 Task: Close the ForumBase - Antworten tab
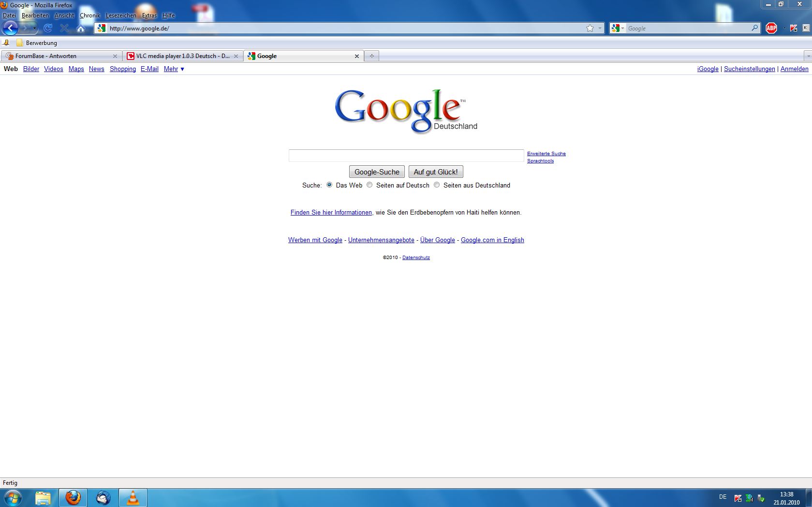(x=115, y=56)
